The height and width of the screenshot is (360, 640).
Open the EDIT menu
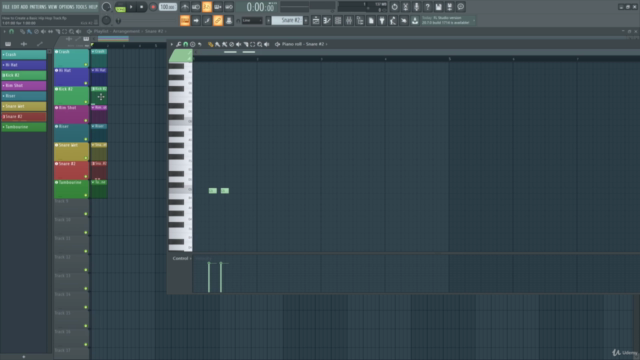coord(15,7)
